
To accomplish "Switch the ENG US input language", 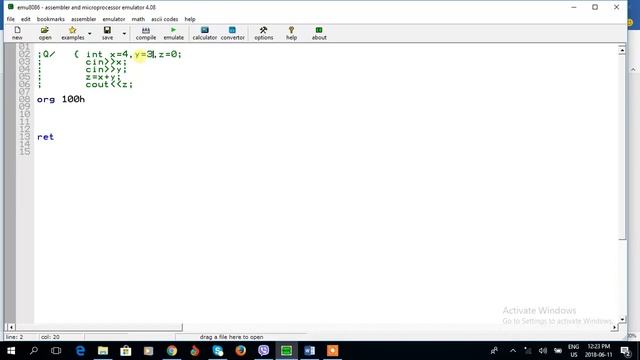I will tap(573, 351).
